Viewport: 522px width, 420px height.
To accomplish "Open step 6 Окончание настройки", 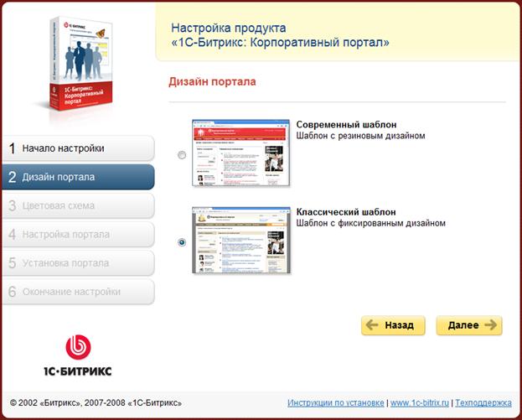I will point(78,292).
